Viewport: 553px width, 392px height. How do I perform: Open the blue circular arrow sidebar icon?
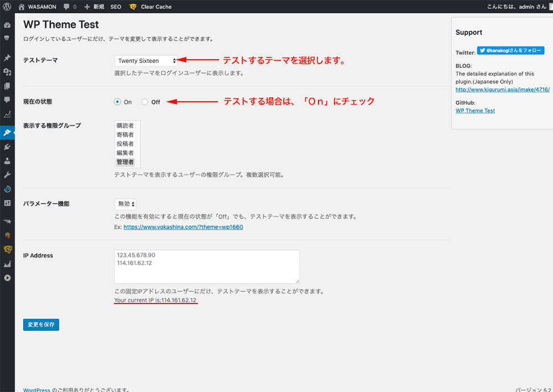click(7, 189)
